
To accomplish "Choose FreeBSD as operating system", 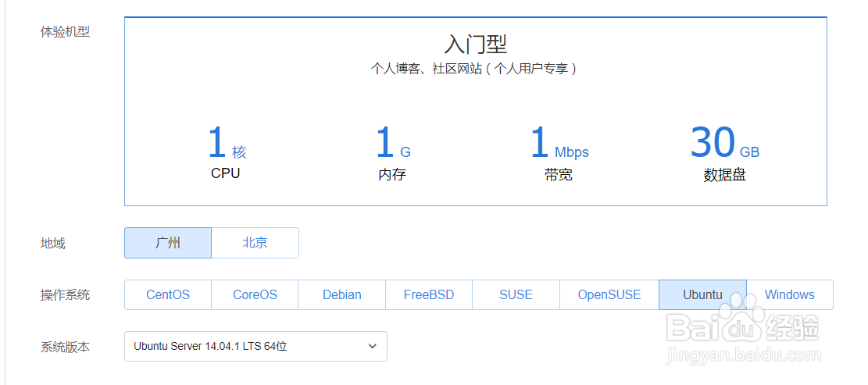I will pyautogui.click(x=429, y=295).
